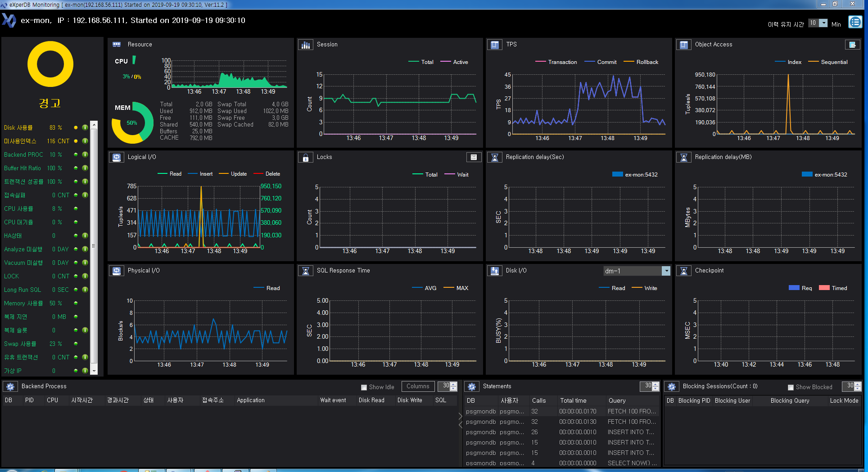Click the Object Access panel icon
Viewport: 868px width, 472px height.
tap(684, 45)
